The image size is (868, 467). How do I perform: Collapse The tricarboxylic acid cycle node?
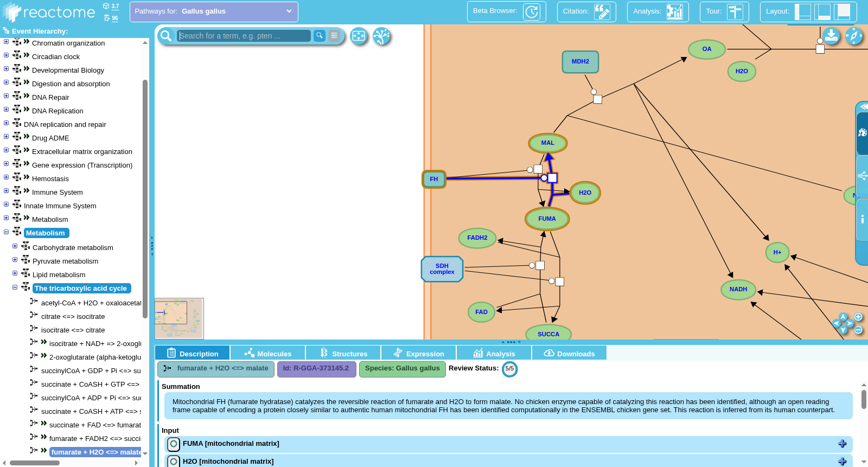15,287
